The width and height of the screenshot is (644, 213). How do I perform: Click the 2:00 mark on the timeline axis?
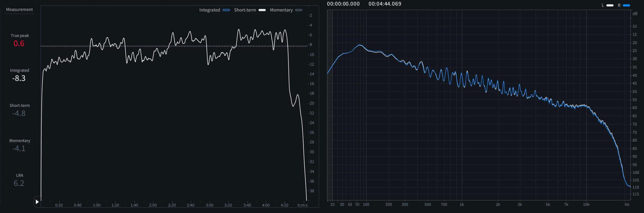(153, 205)
